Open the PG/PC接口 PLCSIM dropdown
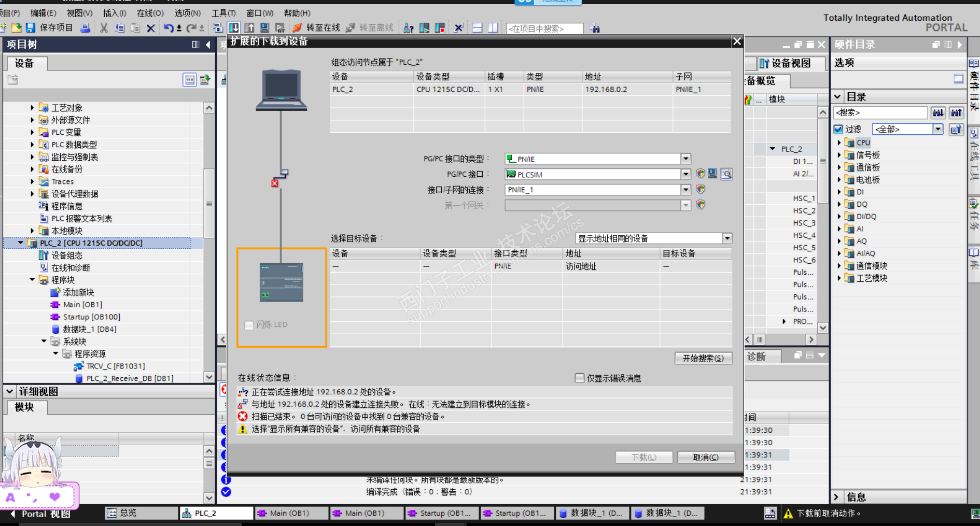The height and width of the screenshot is (526, 980). click(x=685, y=174)
